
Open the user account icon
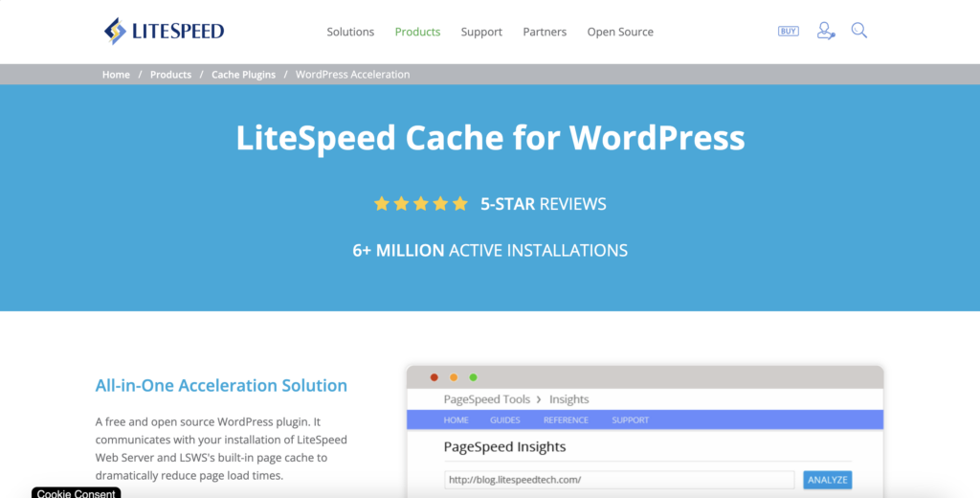pos(826,31)
